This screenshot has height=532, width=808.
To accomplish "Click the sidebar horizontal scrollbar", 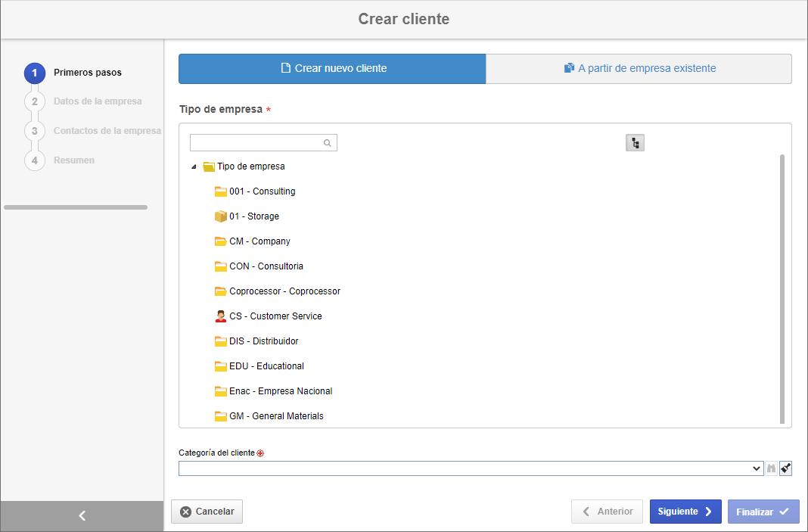I will pos(76,207).
